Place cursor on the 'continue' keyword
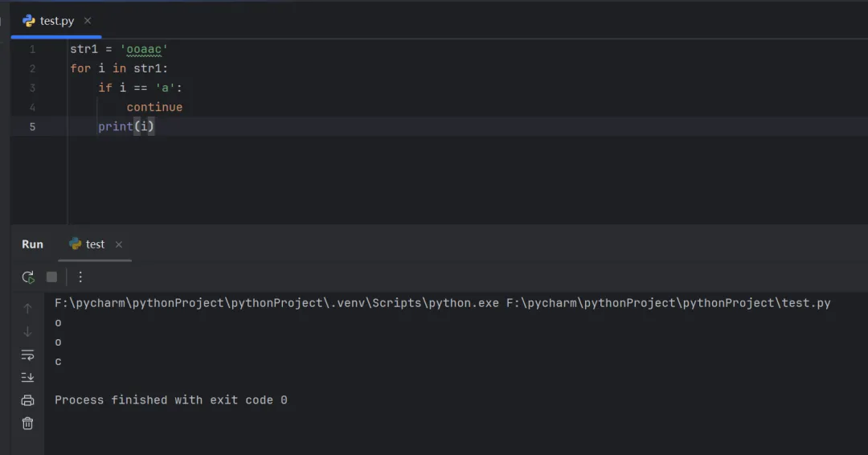Screen dimensions: 868x455 coord(154,107)
